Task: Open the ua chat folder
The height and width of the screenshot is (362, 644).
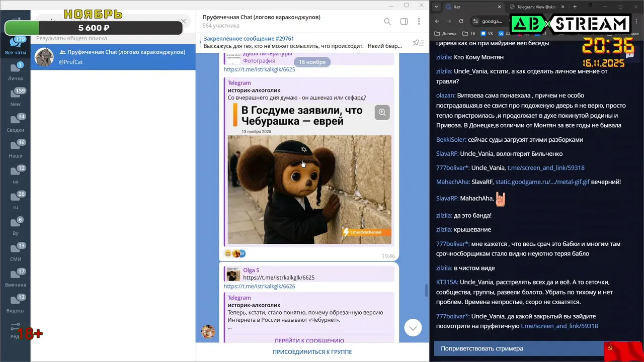Action: (16, 174)
